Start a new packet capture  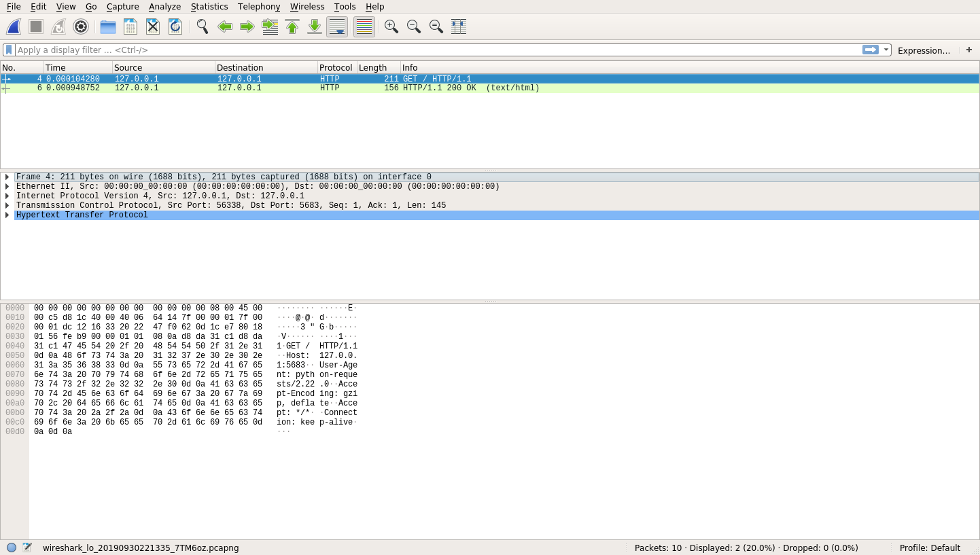[14, 26]
